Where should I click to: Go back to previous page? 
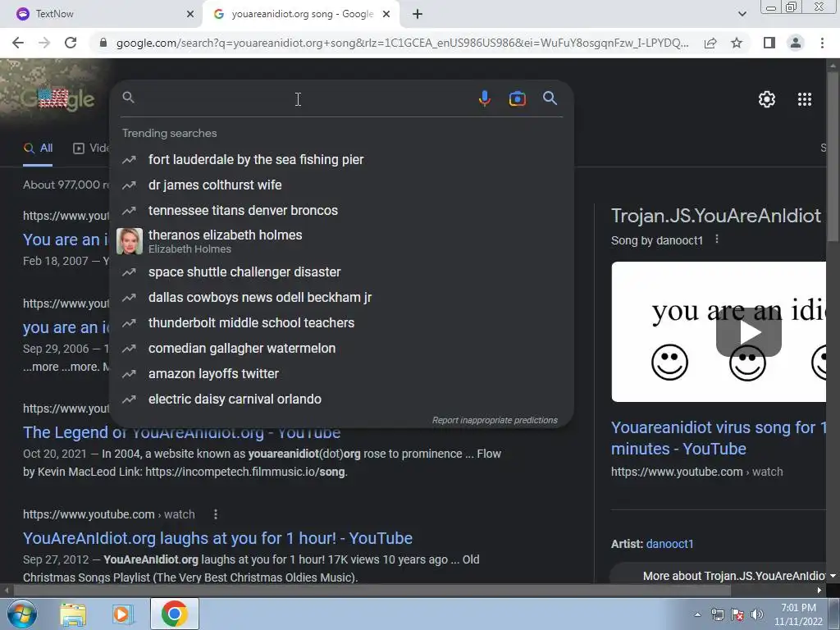[18, 43]
